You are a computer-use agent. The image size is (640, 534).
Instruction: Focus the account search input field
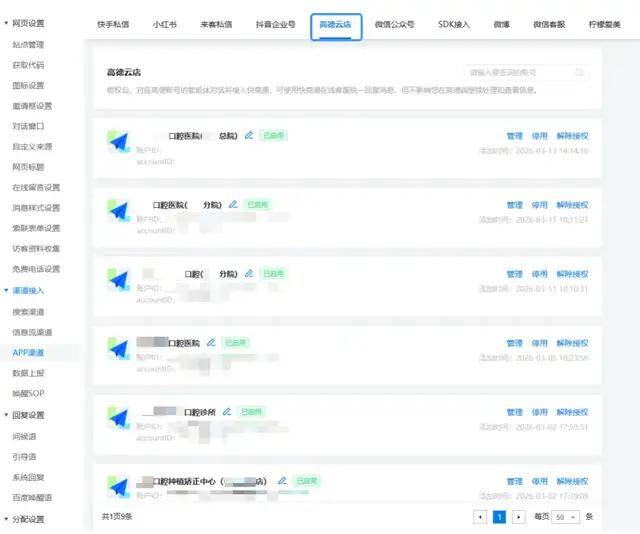[x=518, y=73]
